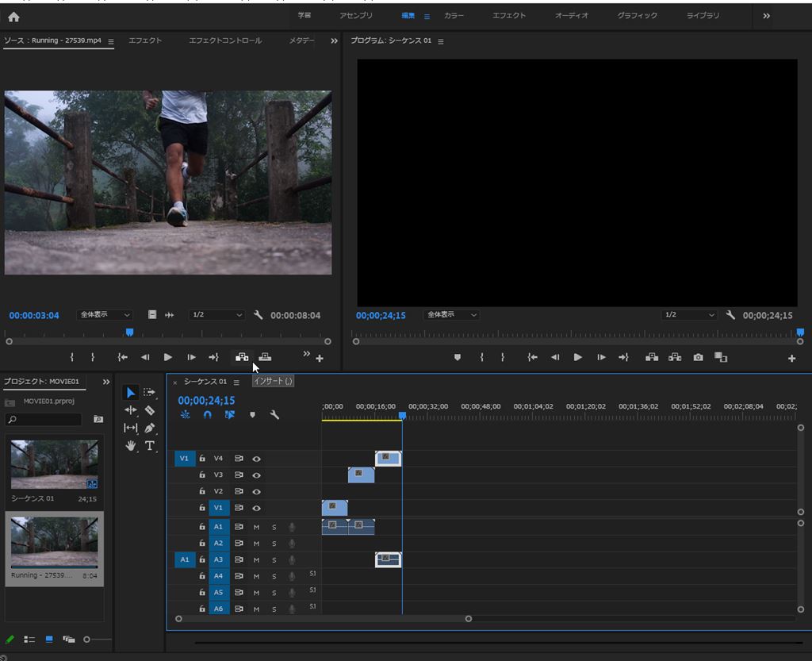This screenshot has height=661, width=812.
Task: Click the Home button at top left
Action: tap(13, 17)
